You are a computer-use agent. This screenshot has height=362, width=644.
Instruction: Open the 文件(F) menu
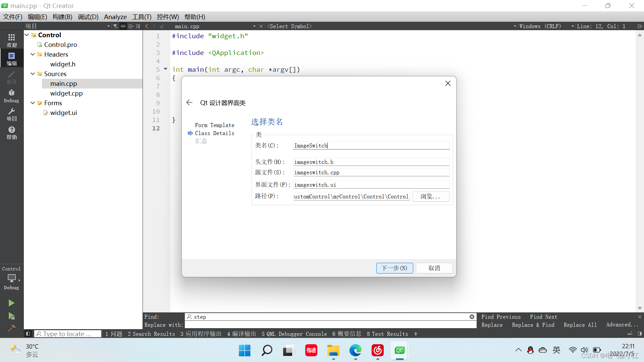click(x=13, y=17)
